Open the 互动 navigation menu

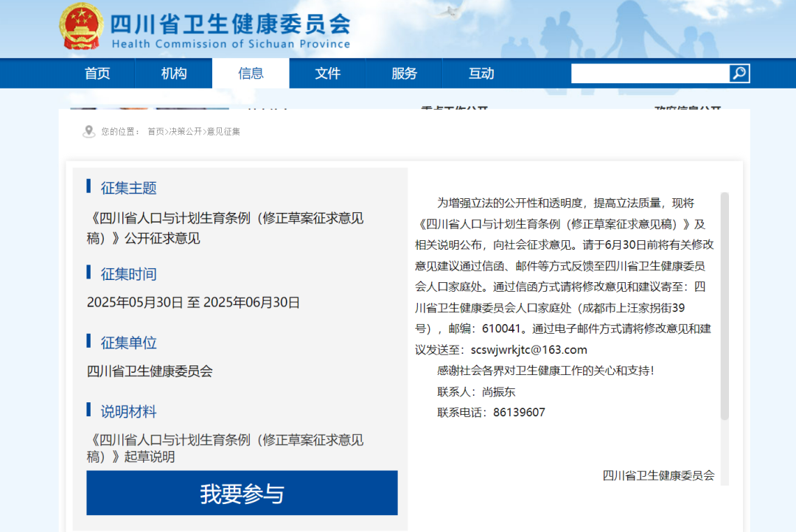coord(481,74)
